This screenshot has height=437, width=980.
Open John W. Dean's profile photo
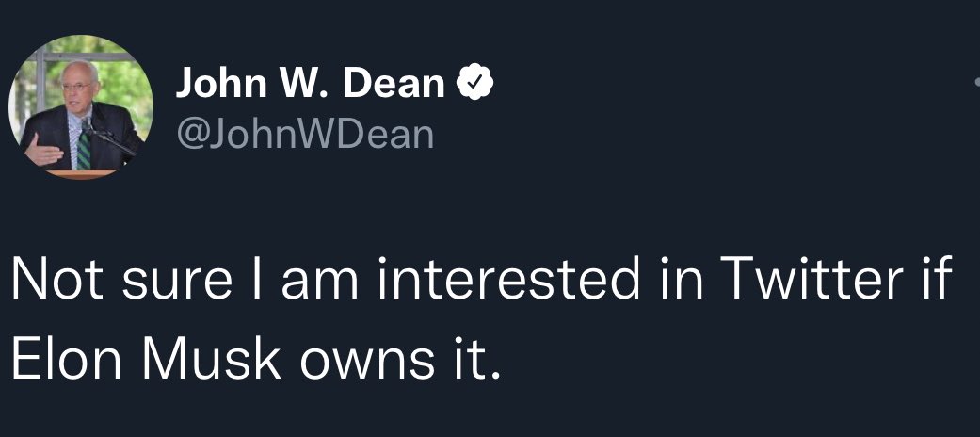(81, 107)
